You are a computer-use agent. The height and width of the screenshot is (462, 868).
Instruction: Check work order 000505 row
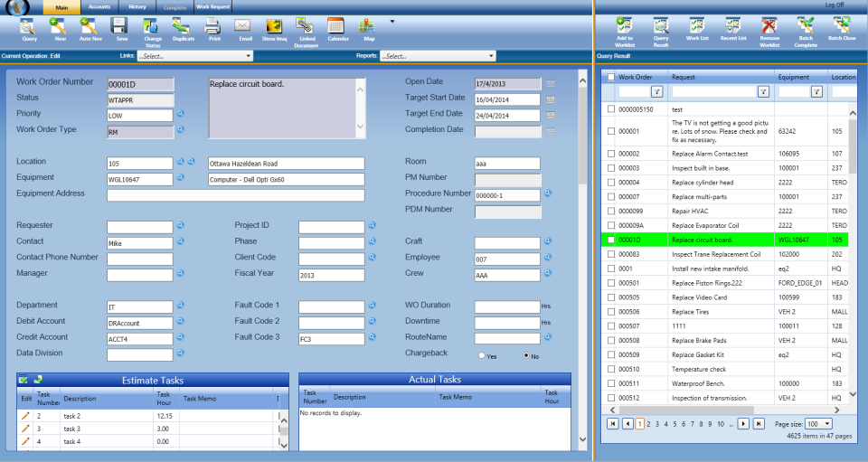611,297
